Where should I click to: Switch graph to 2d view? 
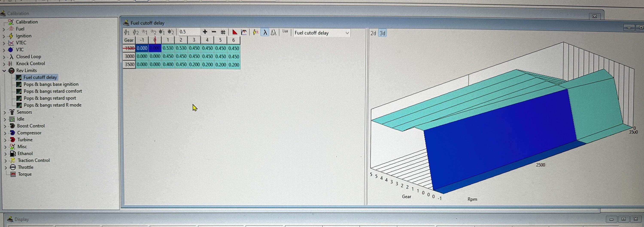[373, 33]
